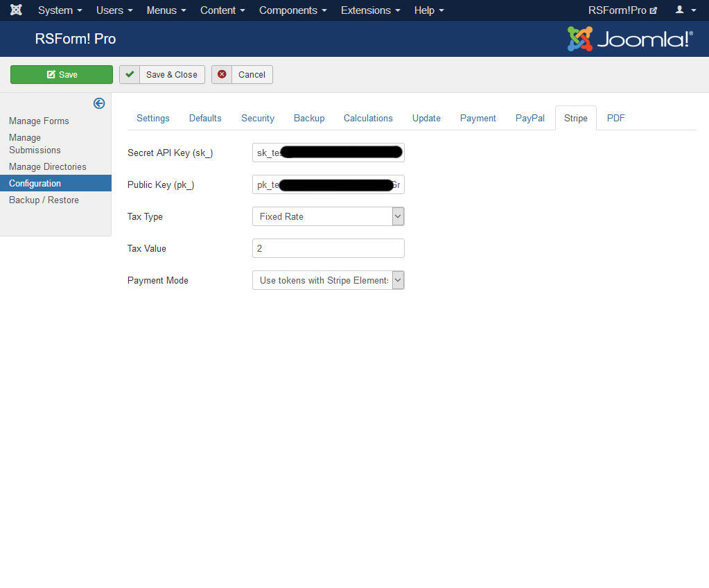Open the Help menu

click(x=429, y=10)
